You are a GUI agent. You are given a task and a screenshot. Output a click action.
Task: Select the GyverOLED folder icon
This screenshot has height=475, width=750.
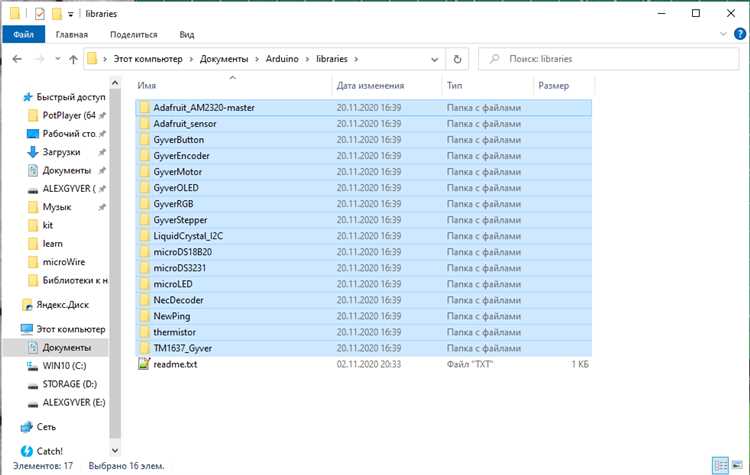144,188
